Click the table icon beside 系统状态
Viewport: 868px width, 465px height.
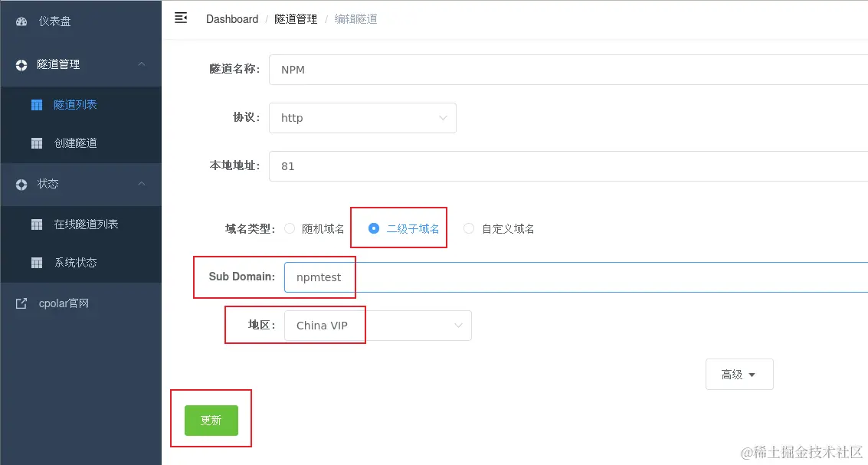click(x=37, y=263)
